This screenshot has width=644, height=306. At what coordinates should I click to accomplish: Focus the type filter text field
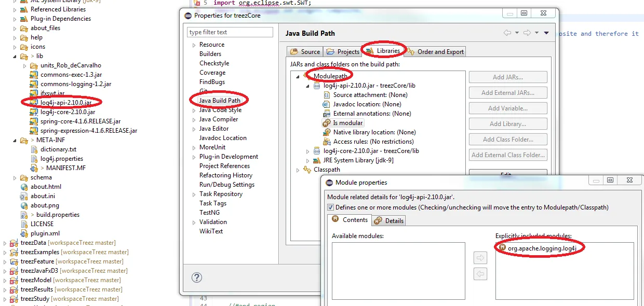tap(230, 32)
